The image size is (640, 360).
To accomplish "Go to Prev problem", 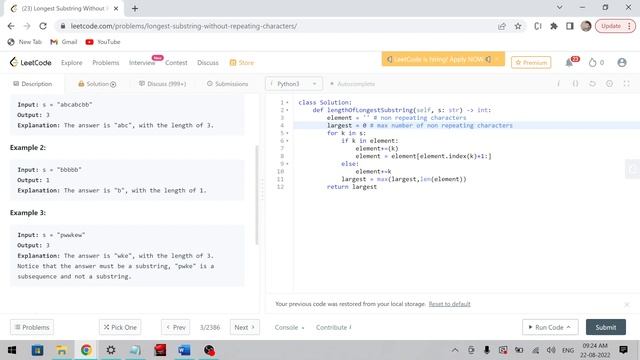I will click(176, 327).
